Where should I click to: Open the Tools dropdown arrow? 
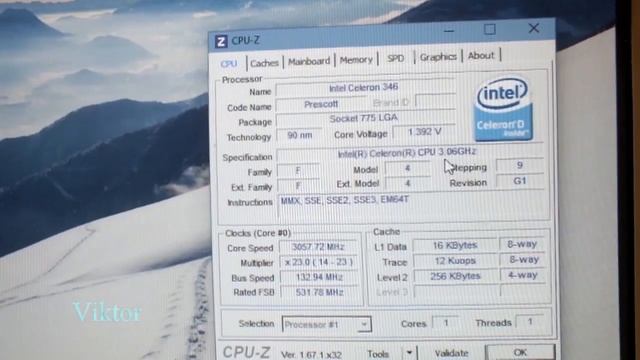(x=409, y=353)
